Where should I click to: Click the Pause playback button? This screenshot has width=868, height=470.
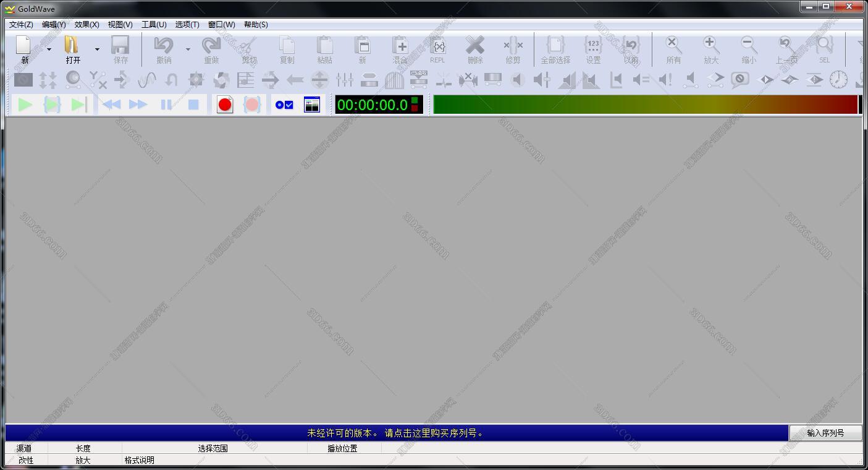tap(166, 105)
